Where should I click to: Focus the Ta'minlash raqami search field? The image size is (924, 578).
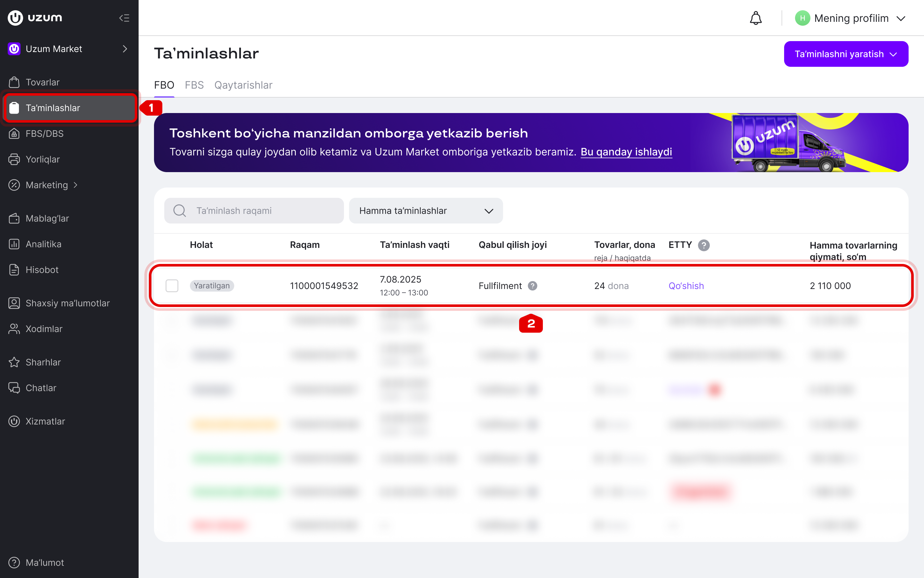pyautogui.click(x=254, y=211)
